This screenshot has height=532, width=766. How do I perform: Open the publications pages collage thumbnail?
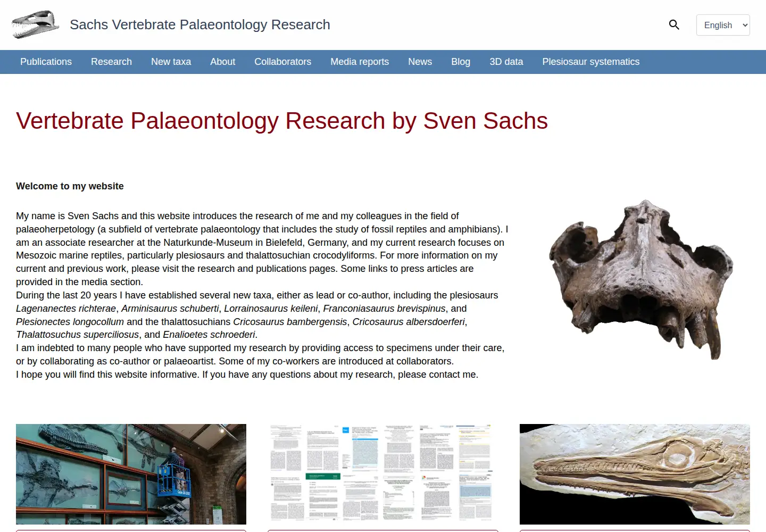(383, 474)
